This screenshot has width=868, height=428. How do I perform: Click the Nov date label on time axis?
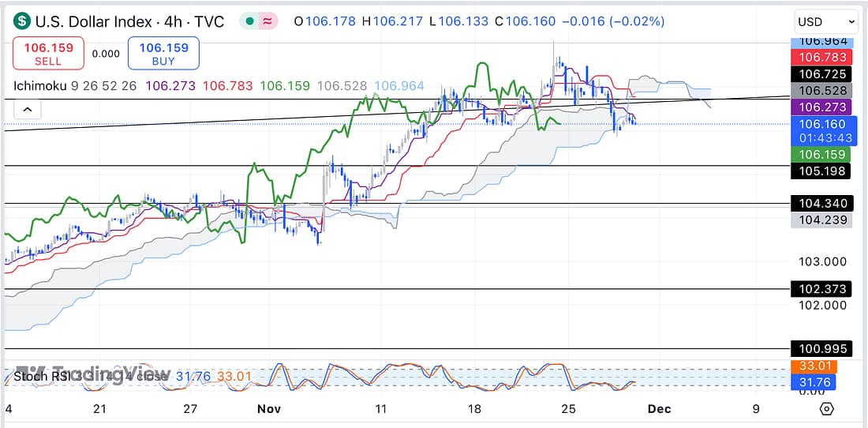(x=269, y=409)
